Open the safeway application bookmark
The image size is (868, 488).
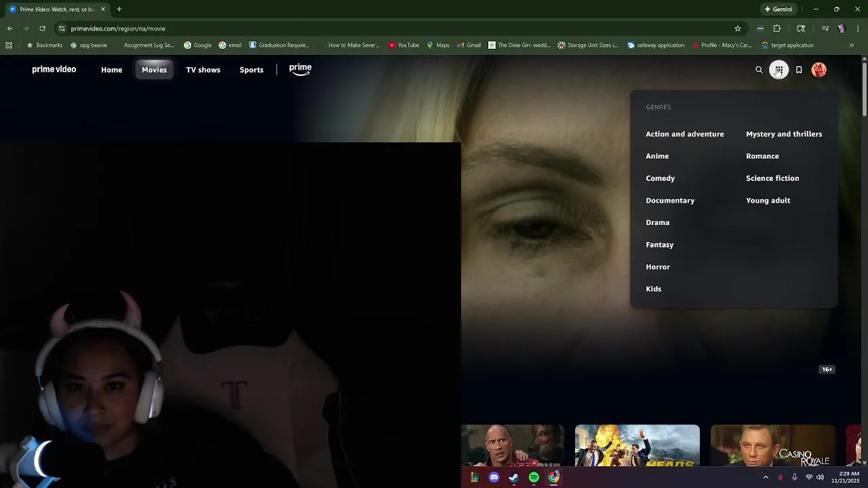[x=656, y=45]
